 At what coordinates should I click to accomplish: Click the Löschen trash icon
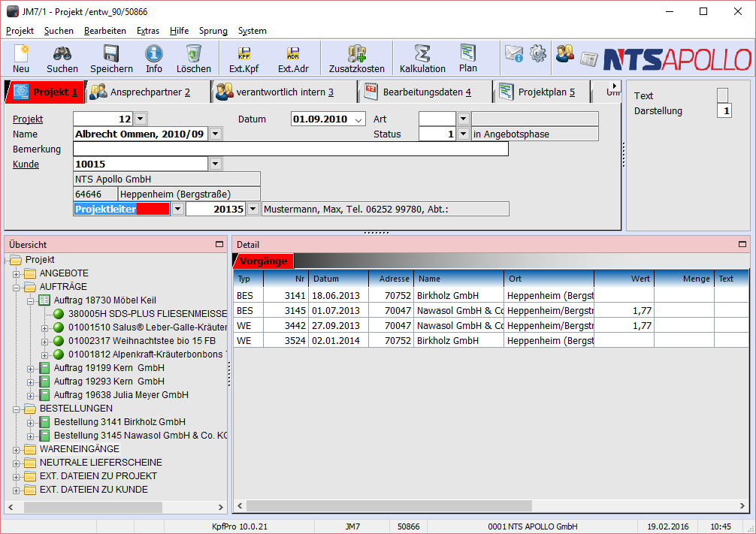[193, 59]
